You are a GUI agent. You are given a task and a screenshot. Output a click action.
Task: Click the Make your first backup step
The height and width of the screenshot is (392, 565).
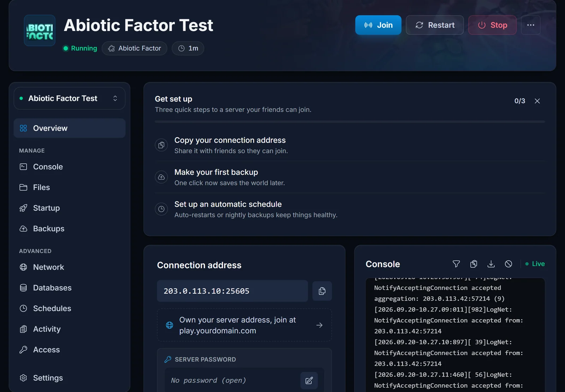(350, 177)
